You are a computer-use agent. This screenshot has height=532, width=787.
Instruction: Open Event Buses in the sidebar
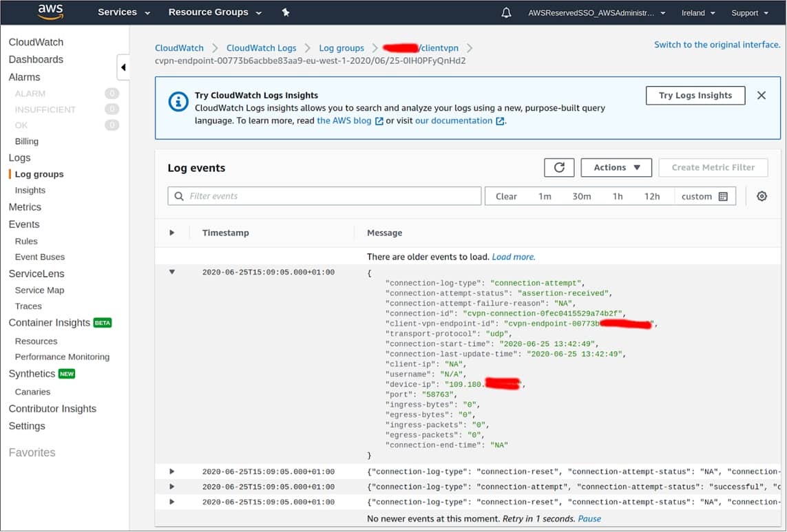40,257
